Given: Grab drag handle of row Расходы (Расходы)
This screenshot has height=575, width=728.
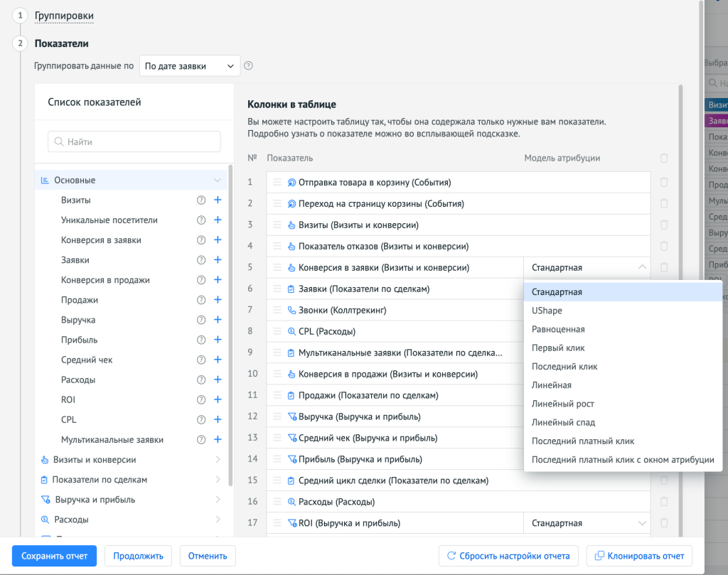Looking at the screenshot, I should point(277,502).
